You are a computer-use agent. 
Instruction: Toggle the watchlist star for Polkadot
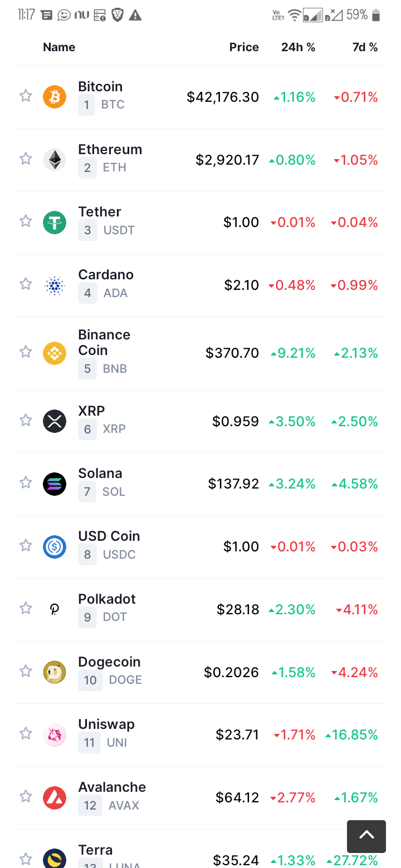(26, 609)
